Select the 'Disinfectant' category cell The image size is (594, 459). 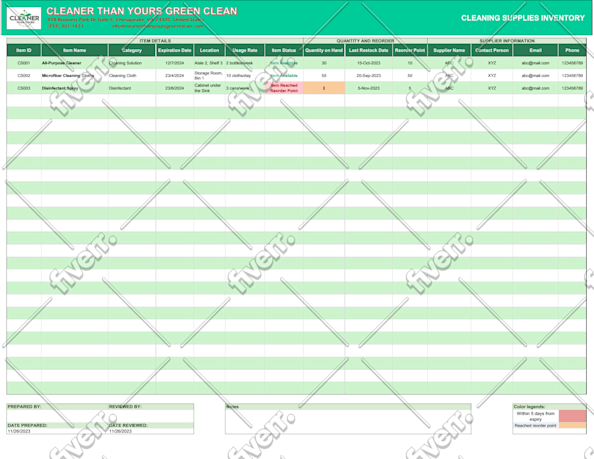(x=132, y=88)
